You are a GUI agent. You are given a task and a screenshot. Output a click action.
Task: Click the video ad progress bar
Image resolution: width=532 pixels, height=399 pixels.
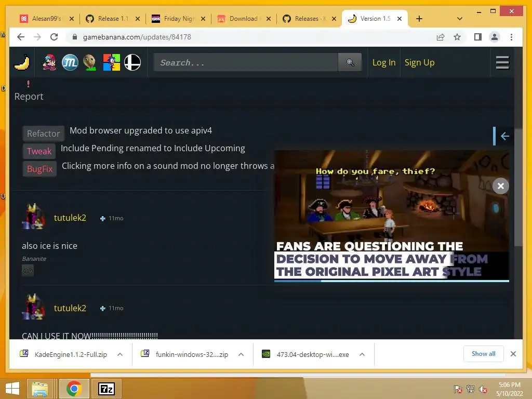pyautogui.click(x=392, y=281)
